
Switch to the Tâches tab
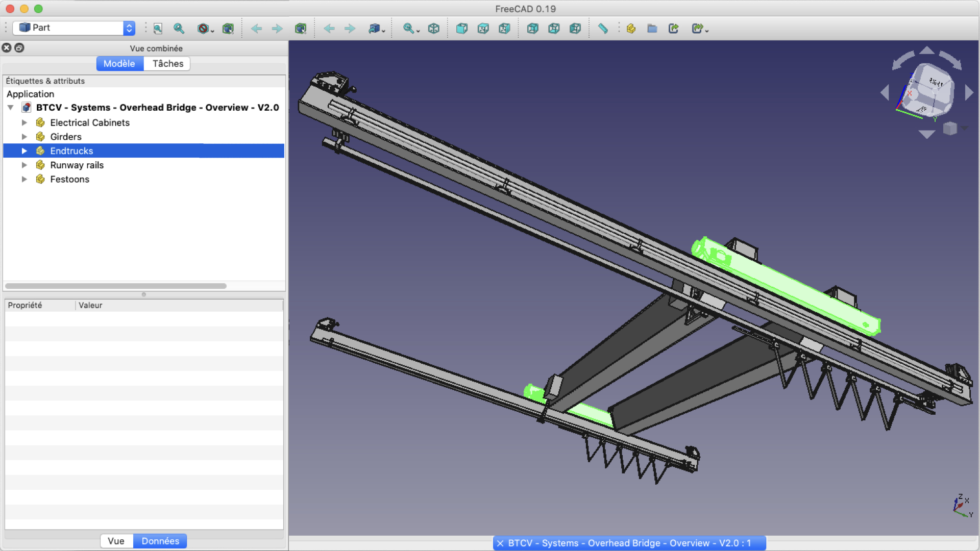167,64
